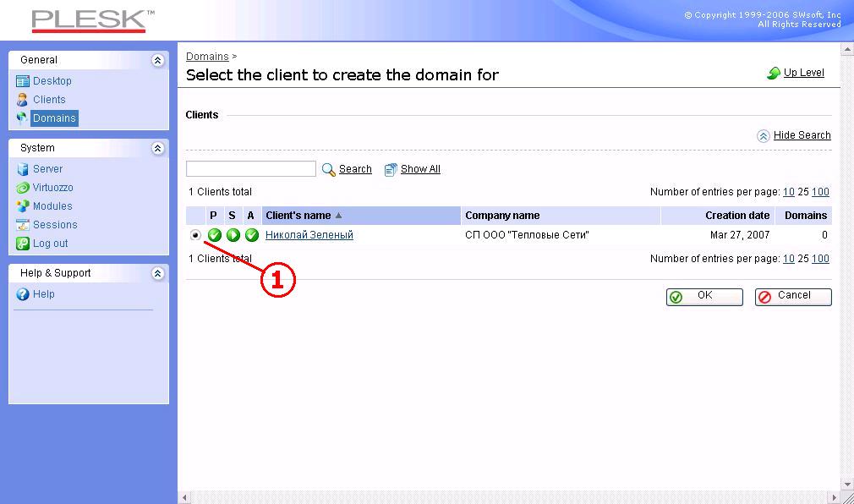The image size is (854, 504).
Task: Collapse the General sidebar section
Action: pos(157,60)
